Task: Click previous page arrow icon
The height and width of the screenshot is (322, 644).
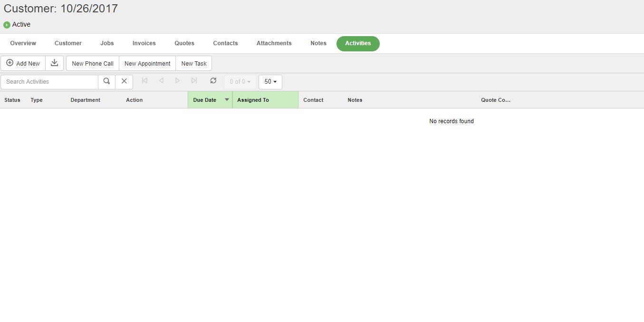Action: pyautogui.click(x=161, y=81)
